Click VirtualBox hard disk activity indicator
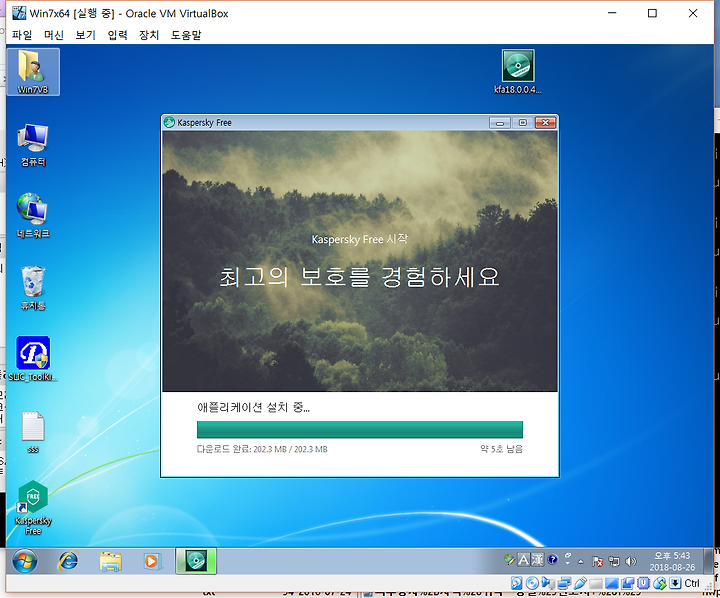Image resolution: width=720 pixels, height=598 pixels. pos(517,583)
